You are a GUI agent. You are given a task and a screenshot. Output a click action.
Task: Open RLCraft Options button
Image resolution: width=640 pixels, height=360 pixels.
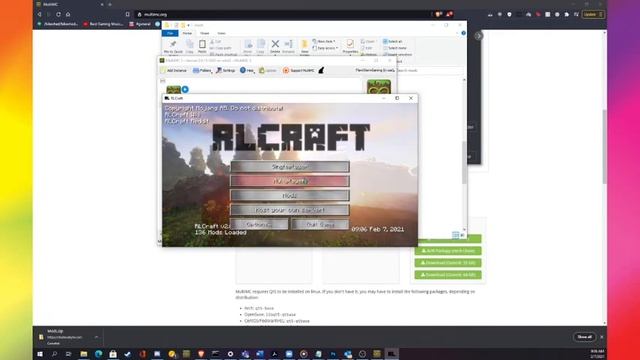(259, 224)
